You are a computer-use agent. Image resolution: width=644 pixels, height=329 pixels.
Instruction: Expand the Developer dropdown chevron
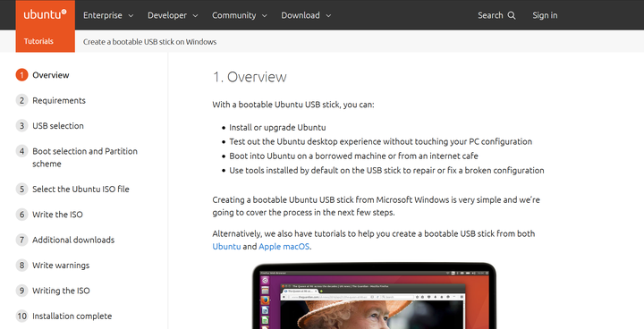tap(195, 15)
